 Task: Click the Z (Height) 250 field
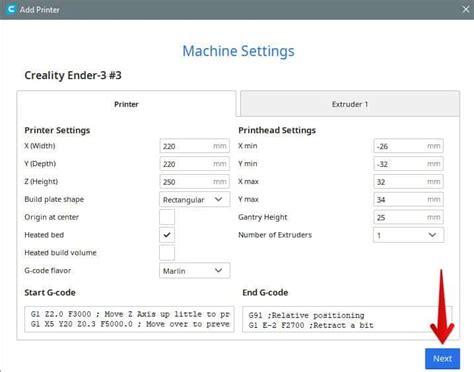point(195,182)
